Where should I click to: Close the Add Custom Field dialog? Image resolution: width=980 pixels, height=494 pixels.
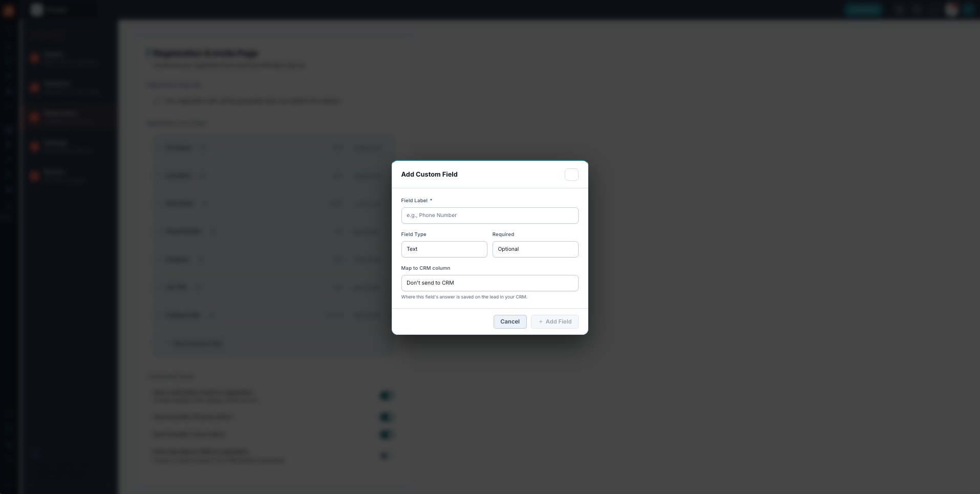(x=571, y=175)
